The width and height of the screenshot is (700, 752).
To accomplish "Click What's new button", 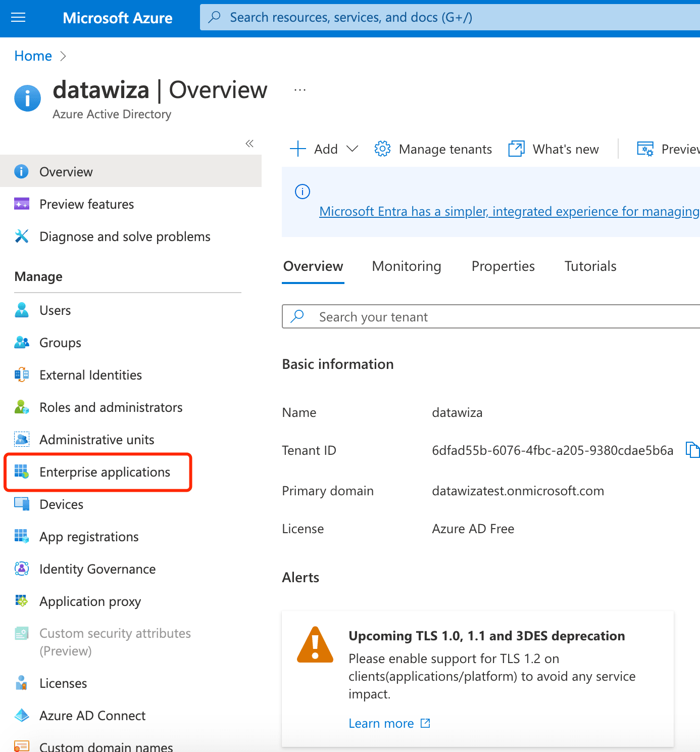I will (554, 149).
